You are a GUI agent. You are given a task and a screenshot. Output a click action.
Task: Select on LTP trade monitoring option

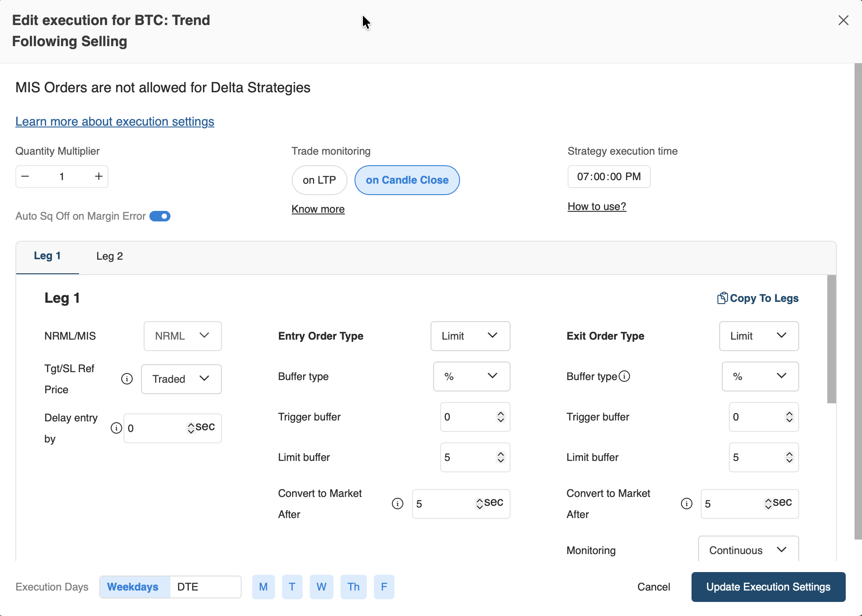point(319,180)
